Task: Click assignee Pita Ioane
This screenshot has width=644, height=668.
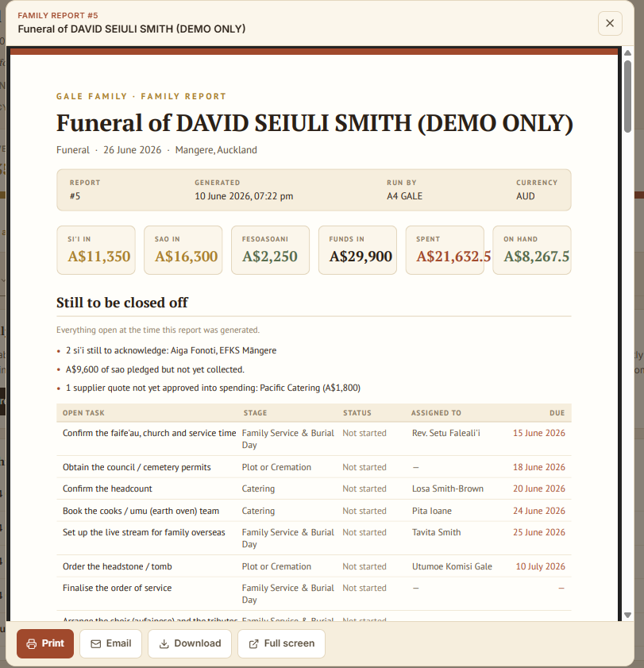Action: tap(432, 511)
